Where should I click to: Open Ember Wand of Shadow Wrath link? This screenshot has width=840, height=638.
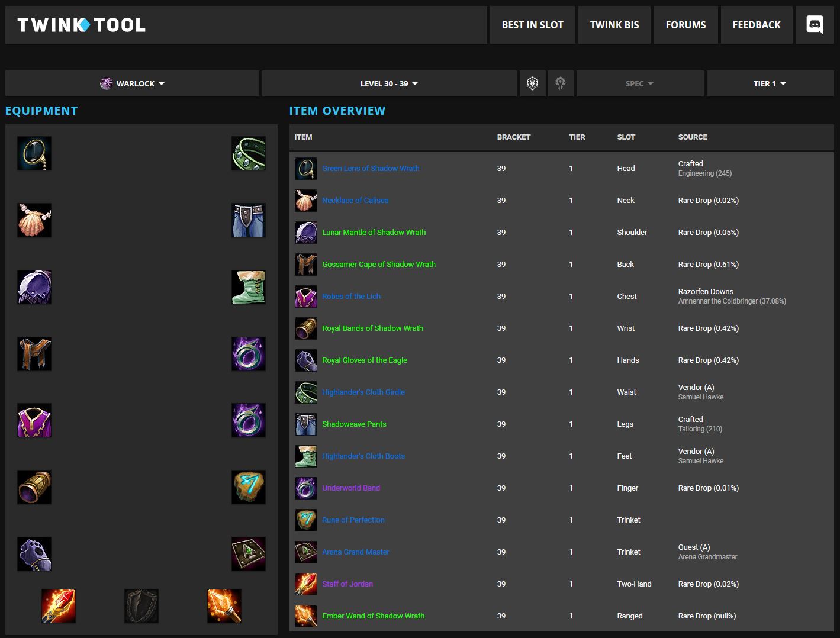coord(374,616)
